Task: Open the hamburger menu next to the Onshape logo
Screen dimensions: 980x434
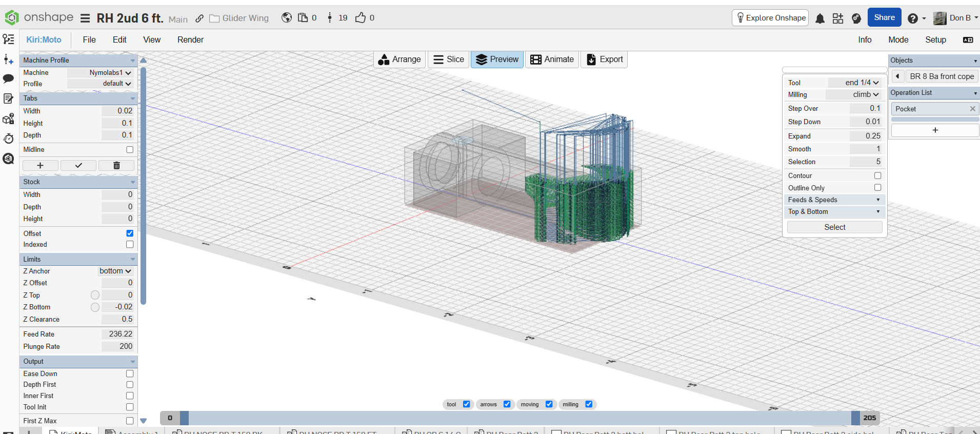Action: point(85,18)
